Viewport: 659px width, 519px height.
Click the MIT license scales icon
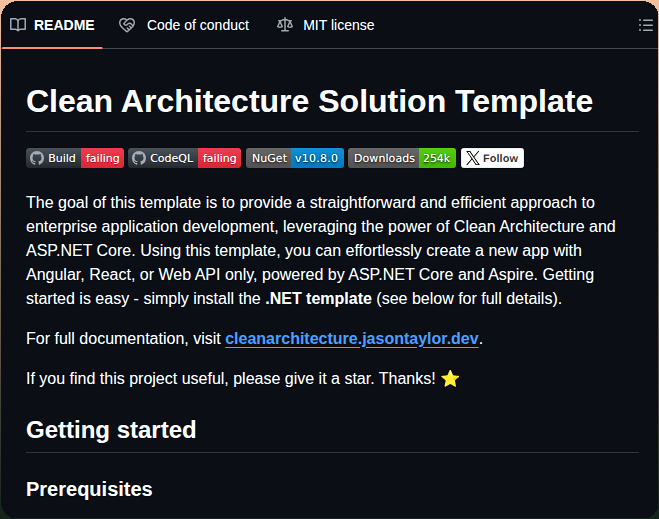click(x=285, y=25)
